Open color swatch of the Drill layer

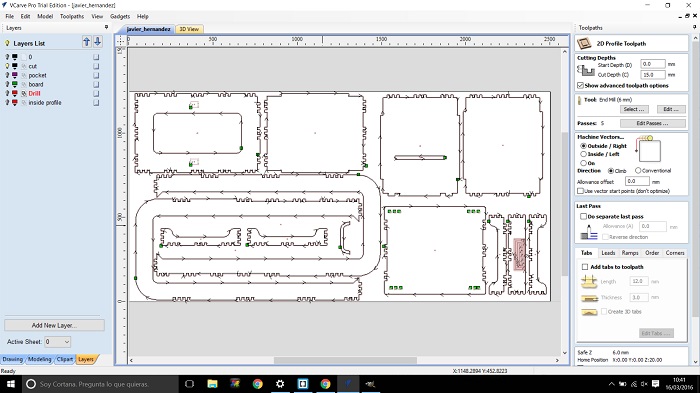[x=15, y=93]
